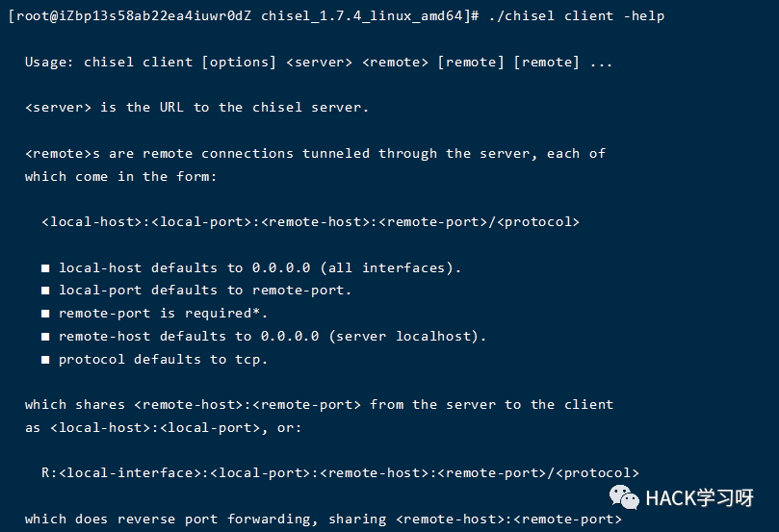
Task: Click the line "<server> is the URL"
Action: coord(196,108)
